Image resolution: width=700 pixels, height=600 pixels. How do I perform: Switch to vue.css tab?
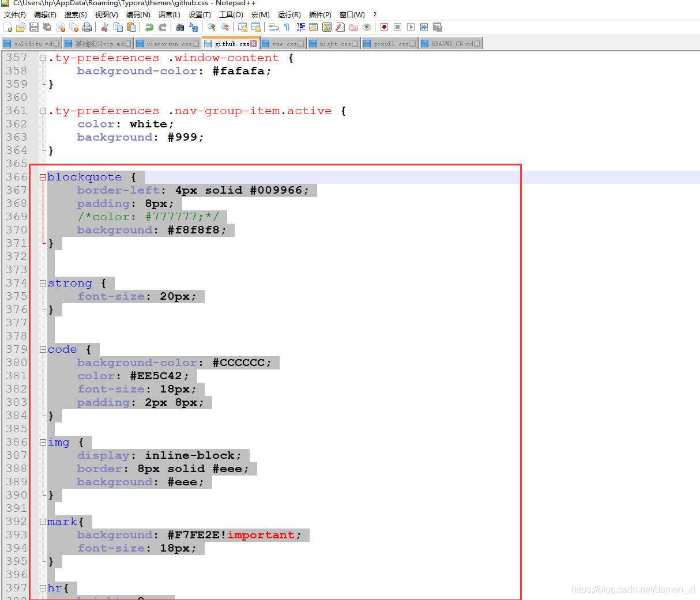point(284,44)
